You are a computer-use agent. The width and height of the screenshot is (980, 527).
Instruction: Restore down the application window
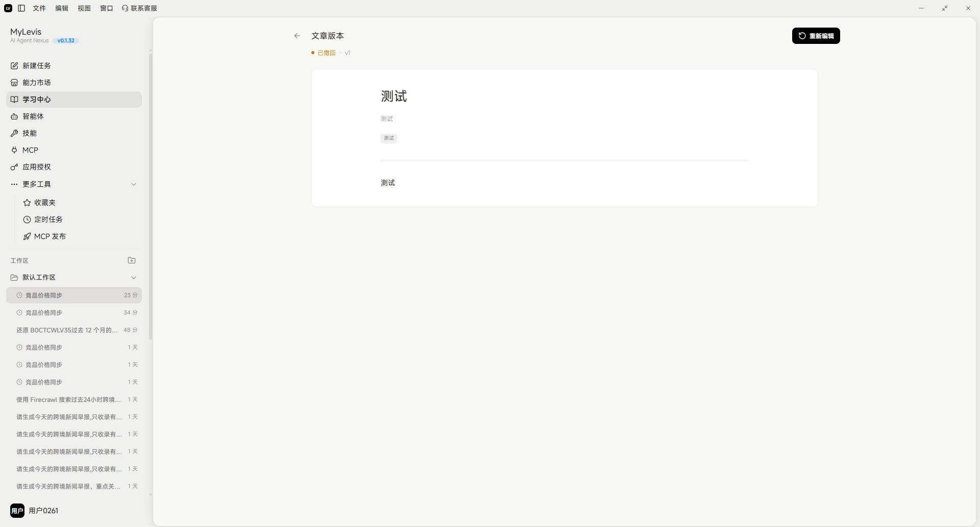(945, 8)
